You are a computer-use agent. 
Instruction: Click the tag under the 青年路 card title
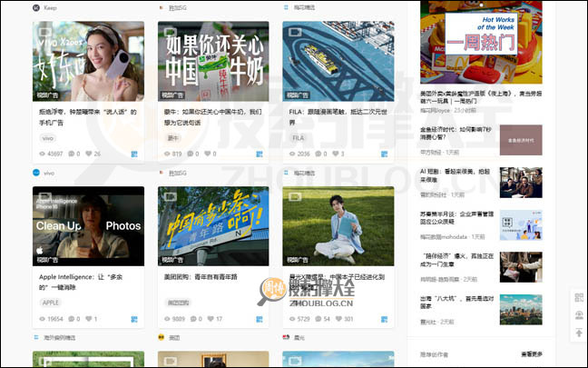coord(178,303)
